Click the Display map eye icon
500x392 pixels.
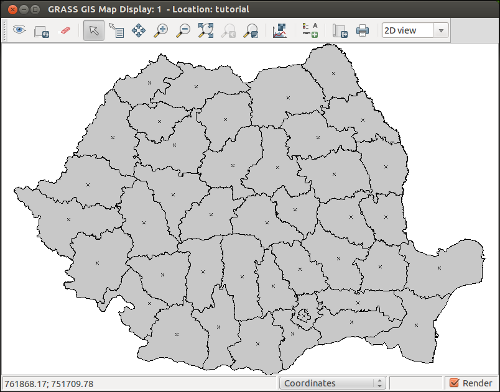point(19,30)
